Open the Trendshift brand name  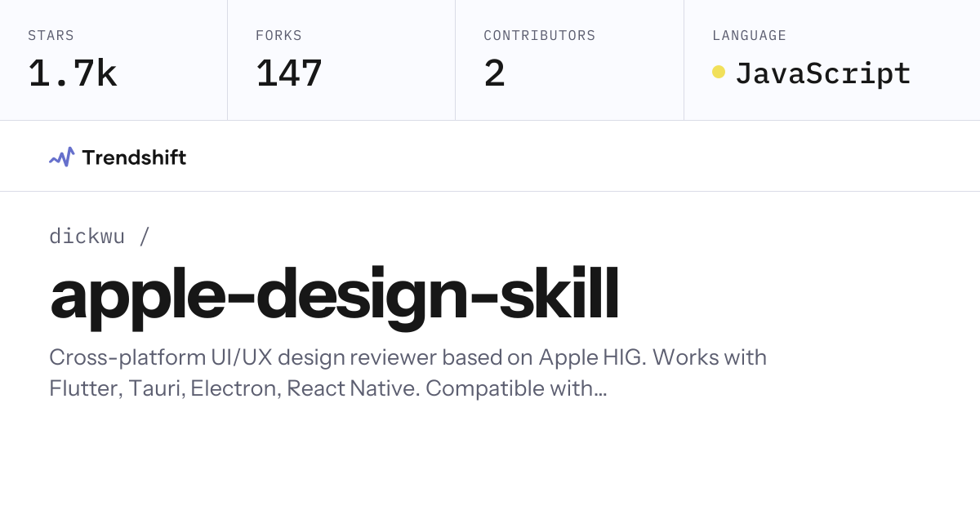[x=134, y=157]
